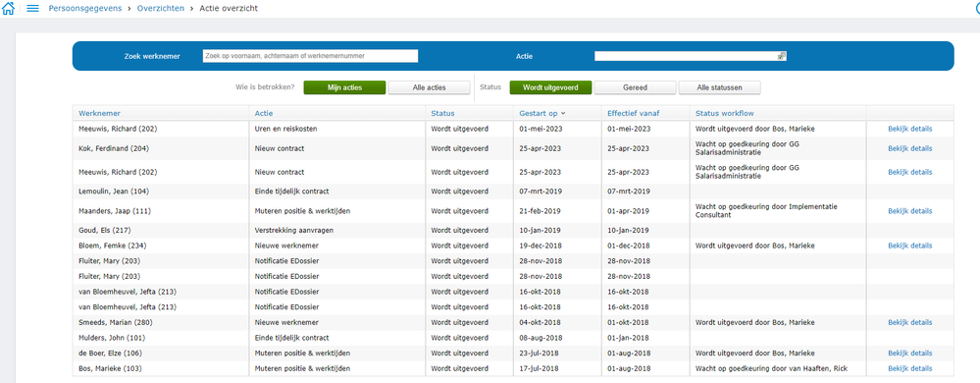Switch filter to Alle acties
Viewport: 980px width, 383px height.
click(x=429, y=87)
